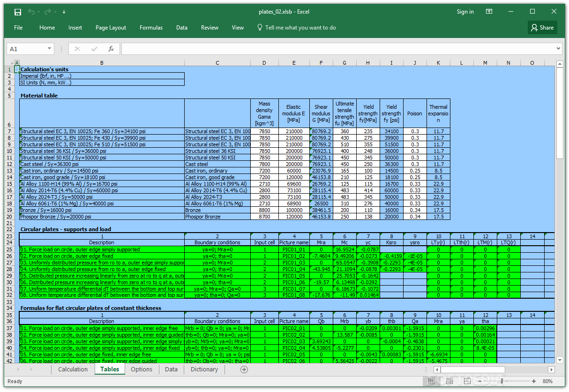
Task: Expand the formula bar with its chevron
Action: point(558,49)
